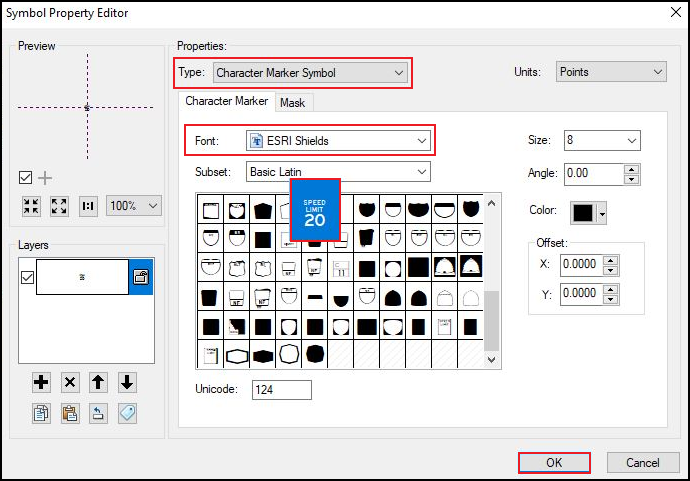Click the Cancel button
The height and width of the screenshot is (481, 690).
[643, 463]
